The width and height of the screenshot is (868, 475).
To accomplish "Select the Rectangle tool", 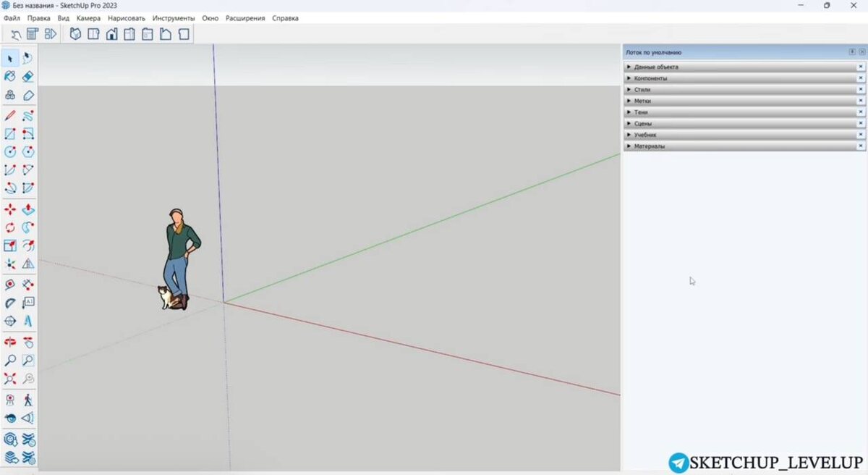I will (10, 134).
